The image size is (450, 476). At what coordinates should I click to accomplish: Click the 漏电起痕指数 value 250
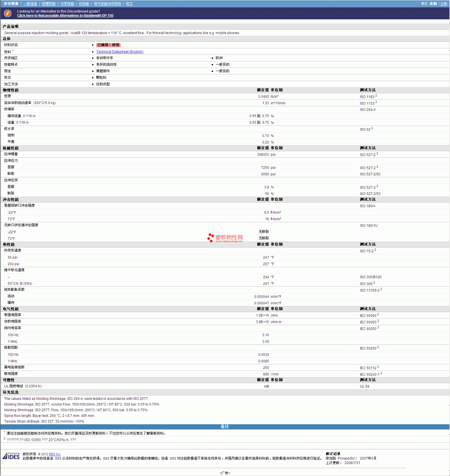[x=266, y=368]
